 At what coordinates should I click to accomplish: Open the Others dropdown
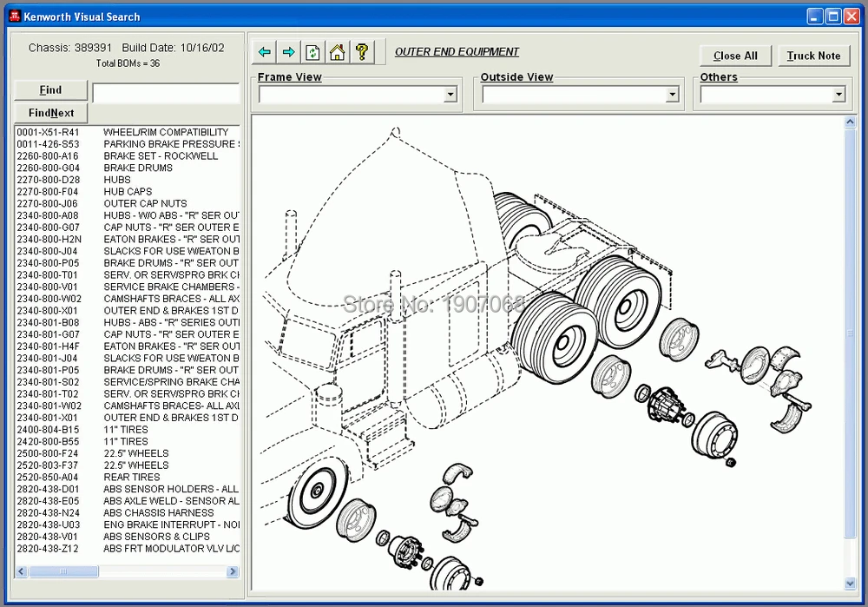click(838, 95)
